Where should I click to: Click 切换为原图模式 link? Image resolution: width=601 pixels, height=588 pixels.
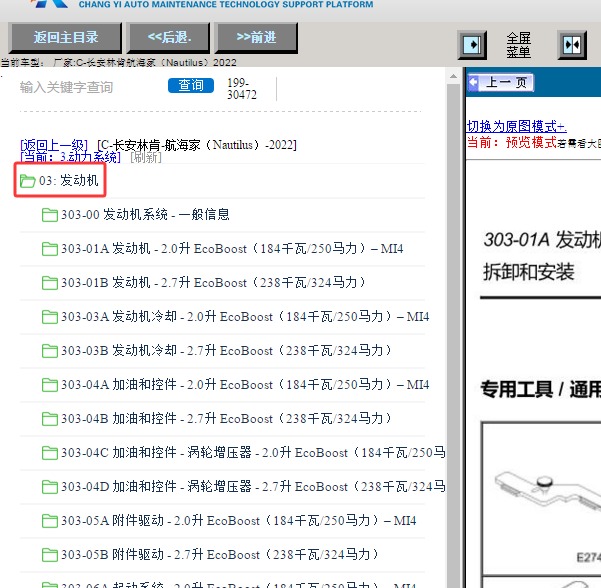(x=516, y=126)
